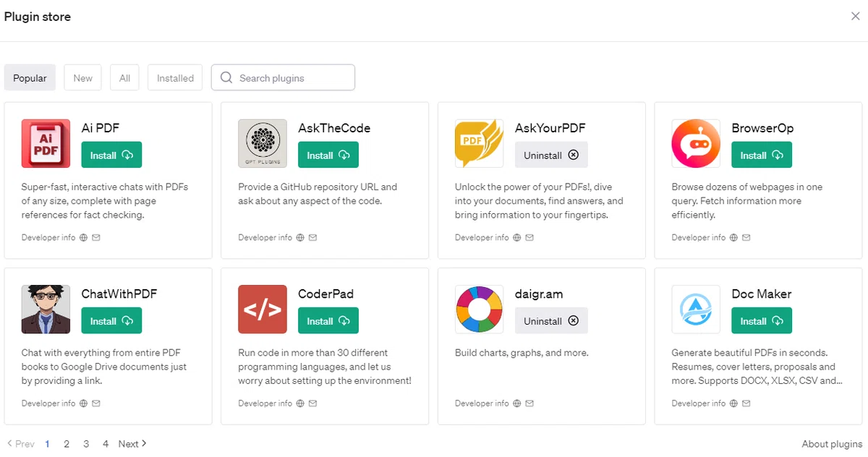Click the BrowserOp title text
The width and height of the screenshot is (868, 457).
762,128
